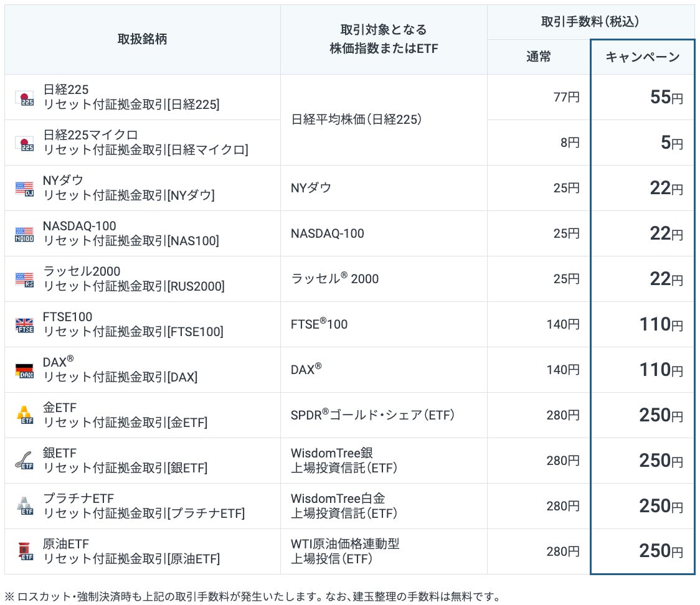Click the 取引手数料(税込) header
This screenshot has height=605, width=700.
point(590,22)
